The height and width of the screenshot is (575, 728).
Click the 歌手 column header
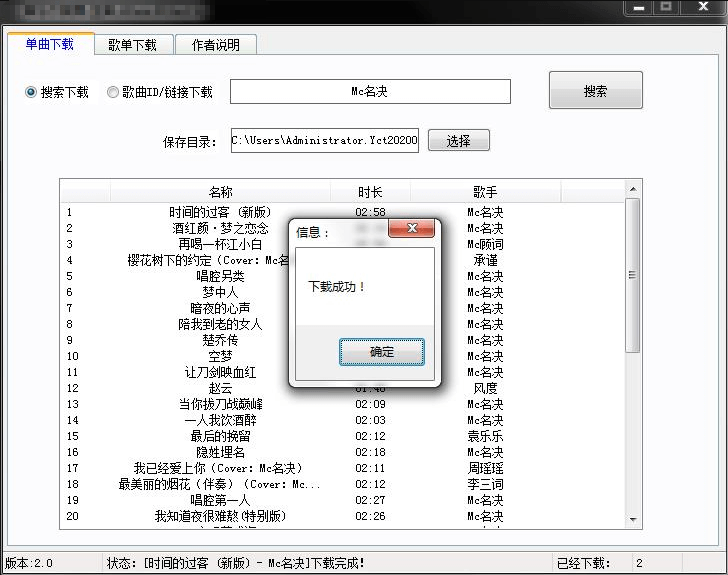pyautogui.click(x=485, y=192)
